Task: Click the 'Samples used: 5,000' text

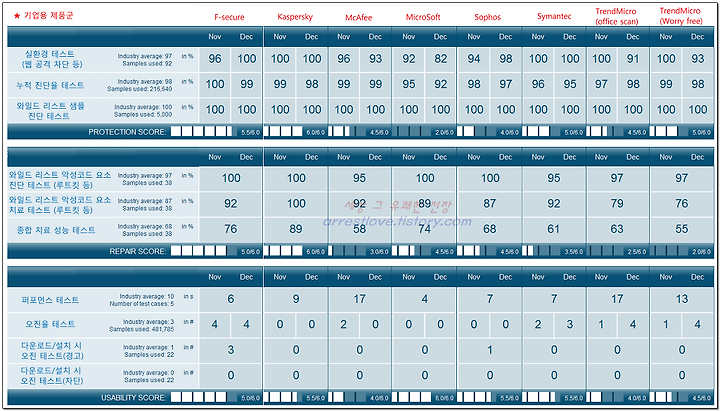Action: 143,114
